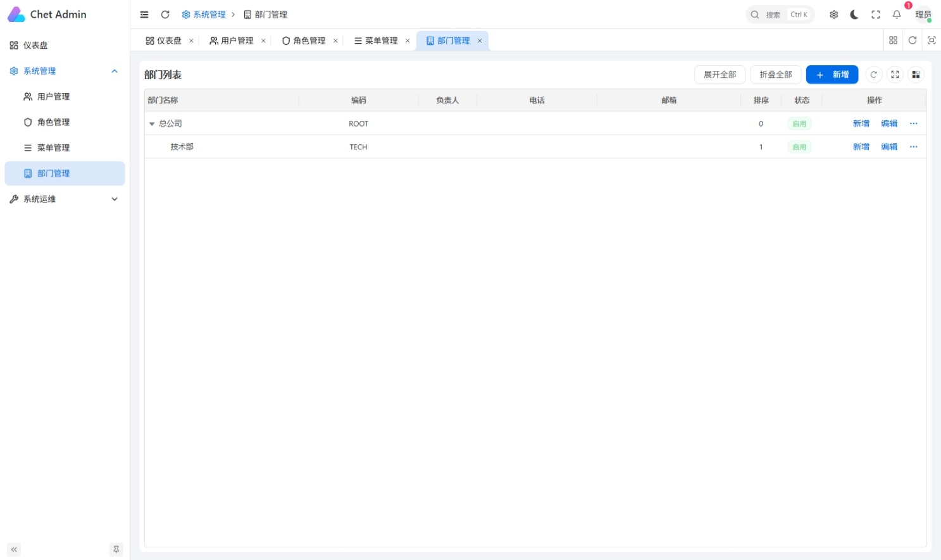Click the blue 新增 button
941x560 pixels.
(832, 75)
